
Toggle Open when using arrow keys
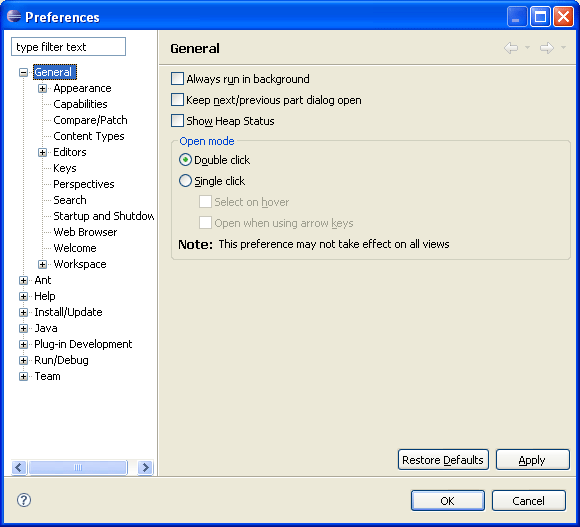[205, 223]
